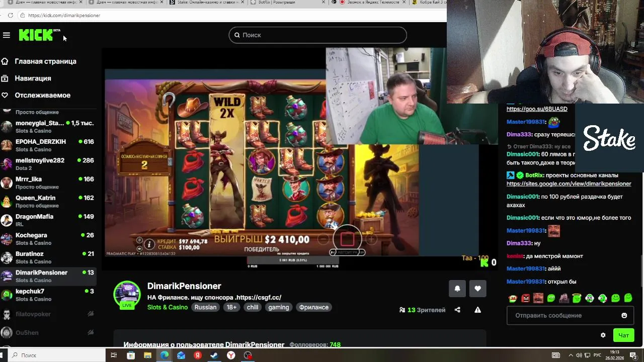The height and width of the screenshot is (362, 644).
Task: Insert the laughing man face emote
Action: 538,298
